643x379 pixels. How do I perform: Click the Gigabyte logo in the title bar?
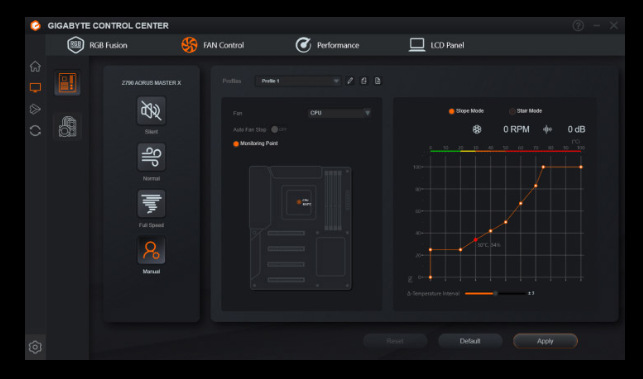[36, 25]
